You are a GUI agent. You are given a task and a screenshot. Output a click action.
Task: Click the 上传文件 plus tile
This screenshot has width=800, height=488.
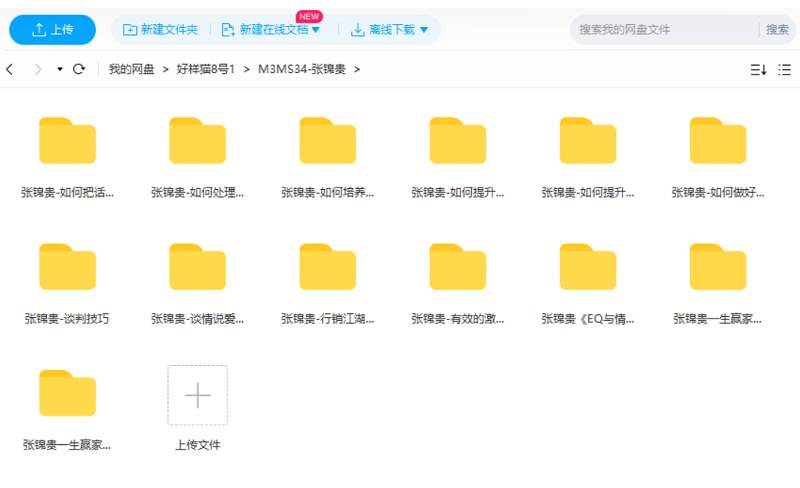[197, 395]
